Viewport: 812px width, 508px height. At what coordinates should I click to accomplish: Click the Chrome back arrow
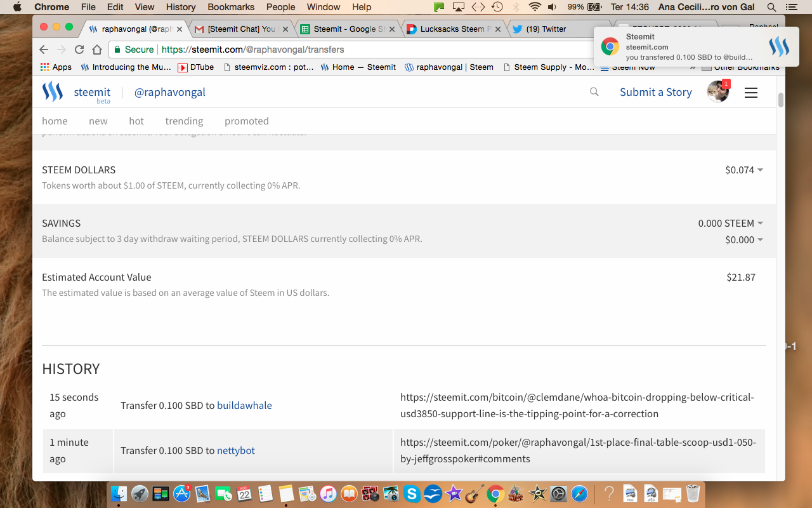tap(44, 50)
